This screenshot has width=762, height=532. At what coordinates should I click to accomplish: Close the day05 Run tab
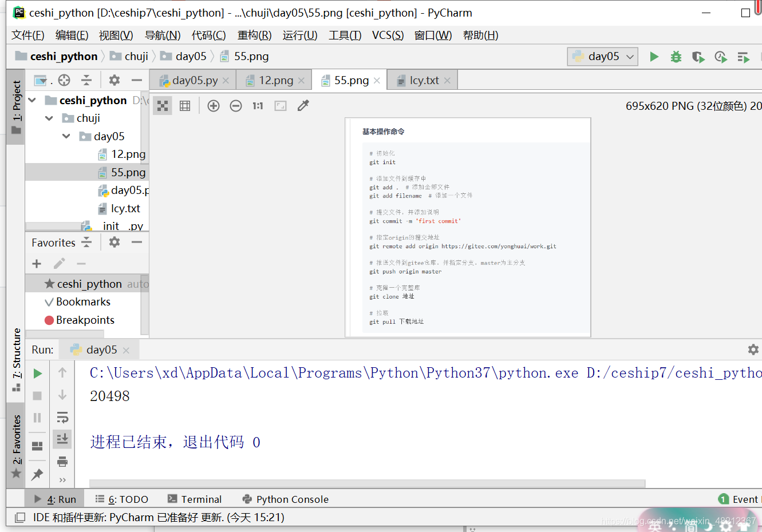(126, 350)
